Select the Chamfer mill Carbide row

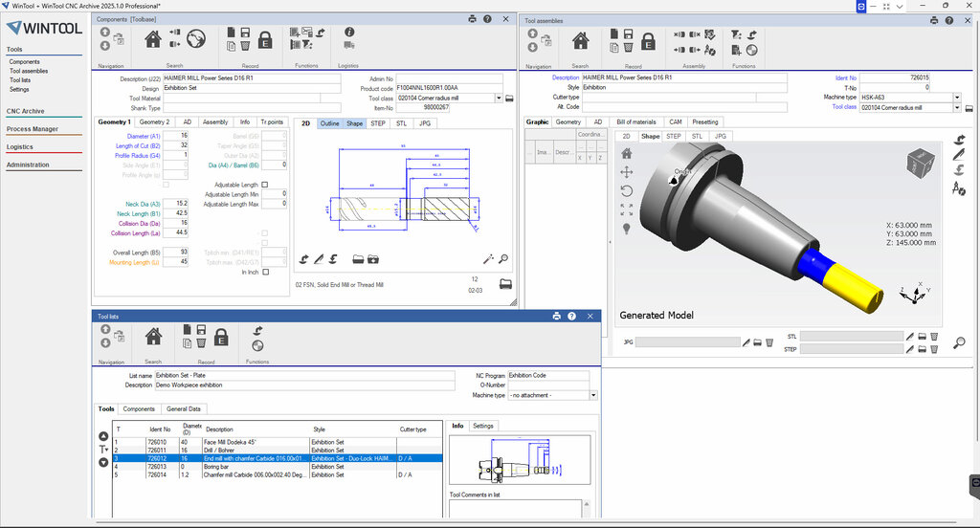[x=278, y=474]
